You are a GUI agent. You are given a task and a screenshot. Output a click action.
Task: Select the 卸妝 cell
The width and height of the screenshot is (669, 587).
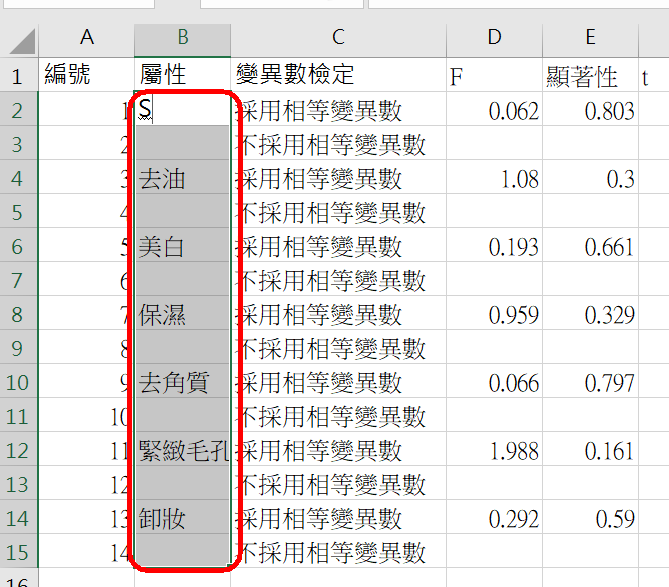pos(183,519)
